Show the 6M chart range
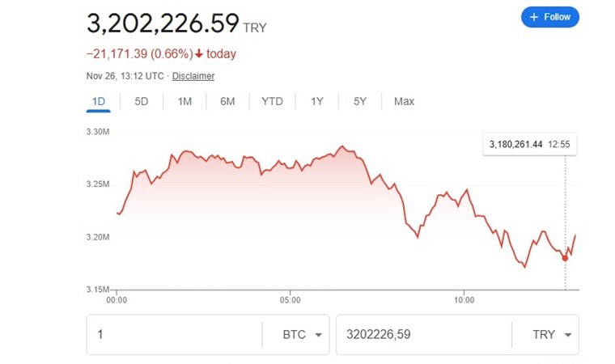This screenshot has width=615, height=364. [x=227, y=101]
